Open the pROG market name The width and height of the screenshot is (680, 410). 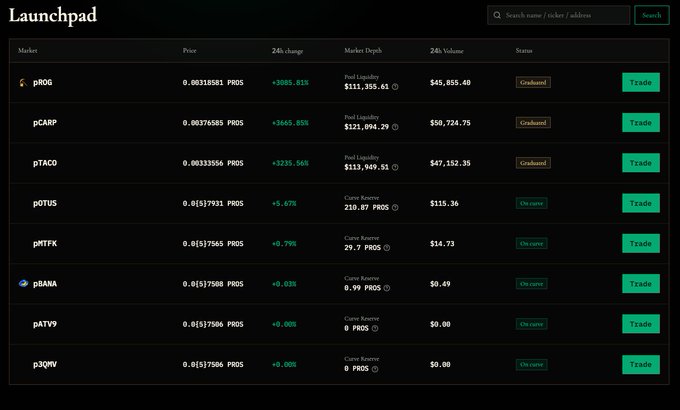[42, 82]
